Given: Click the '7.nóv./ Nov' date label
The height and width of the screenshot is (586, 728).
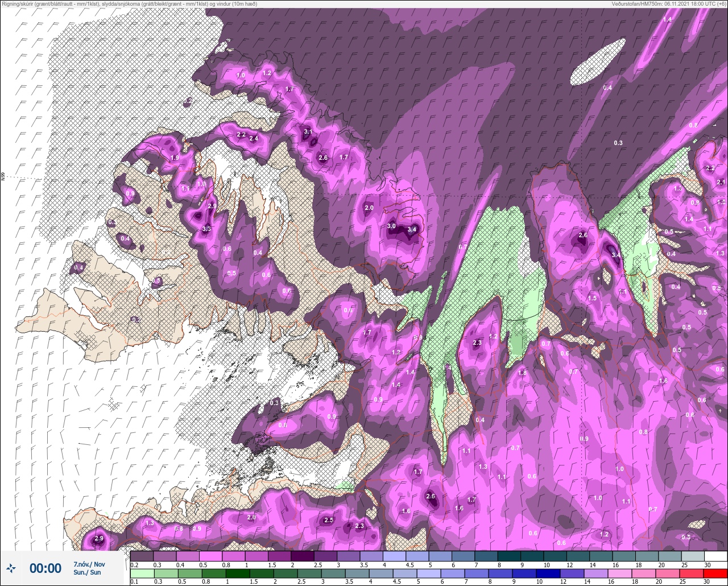Looking at the screenshot, I should 89,564.
